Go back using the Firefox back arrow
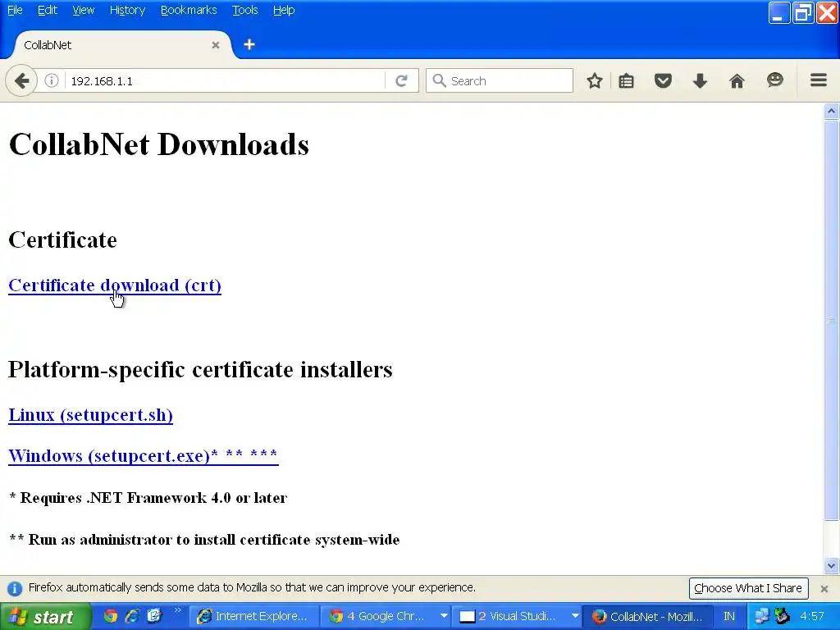 pyautogui.click(x=21, y=81)
